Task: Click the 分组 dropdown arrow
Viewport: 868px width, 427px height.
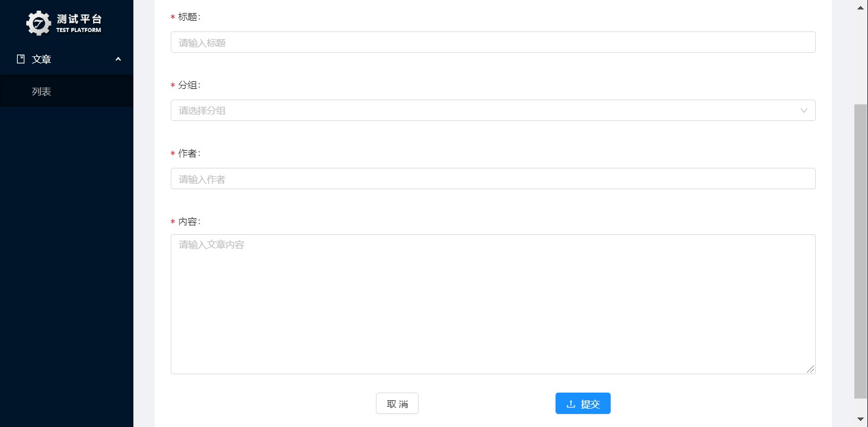Action: 804,110
